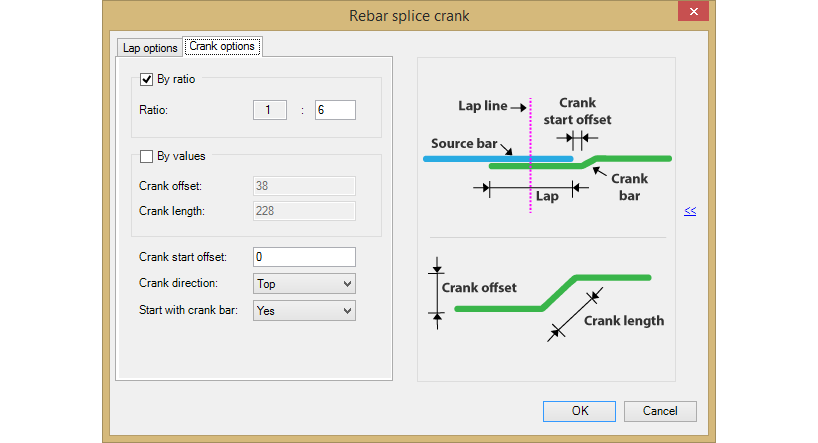The width and height of the screenshot is (818, 443).
Task: Enable the By values checkbox
Action: click(146, 157)
